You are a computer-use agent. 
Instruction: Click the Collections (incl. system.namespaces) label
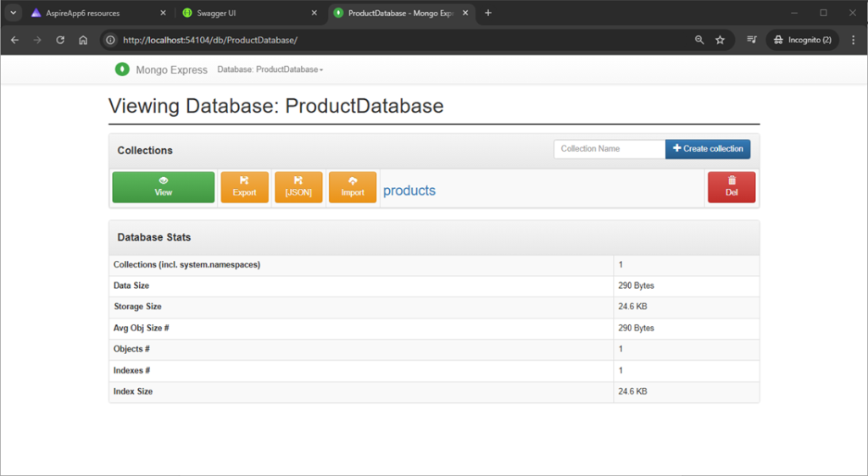[186, 265]
